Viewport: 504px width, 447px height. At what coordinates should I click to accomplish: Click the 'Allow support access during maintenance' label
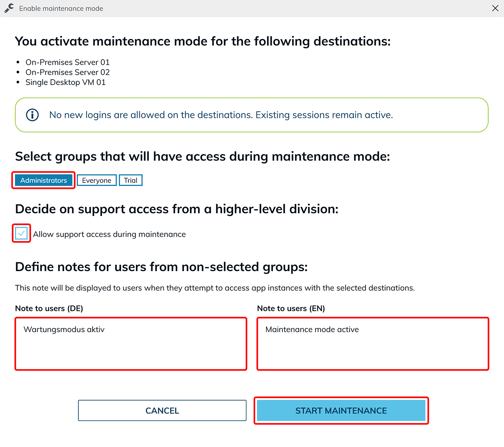[109, 234]
